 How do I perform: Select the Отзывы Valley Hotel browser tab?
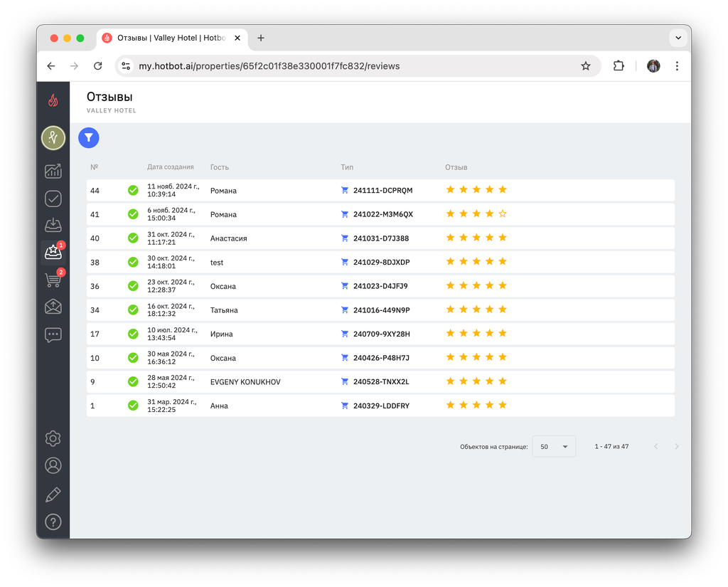point(172,38)
